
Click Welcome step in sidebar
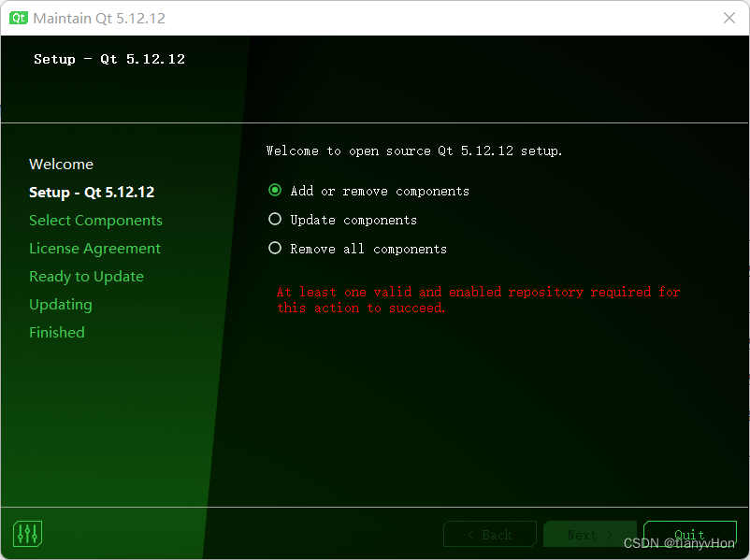[x=61, y=164]
